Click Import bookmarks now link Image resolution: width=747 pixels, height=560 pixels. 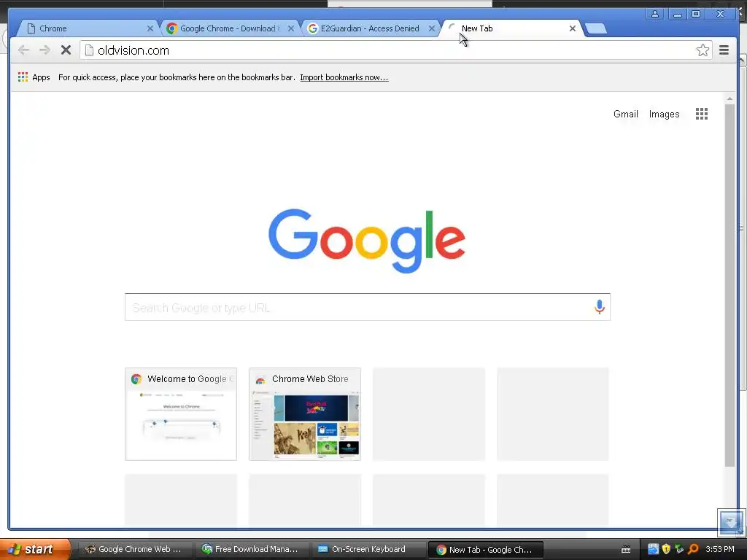[344, 77]
